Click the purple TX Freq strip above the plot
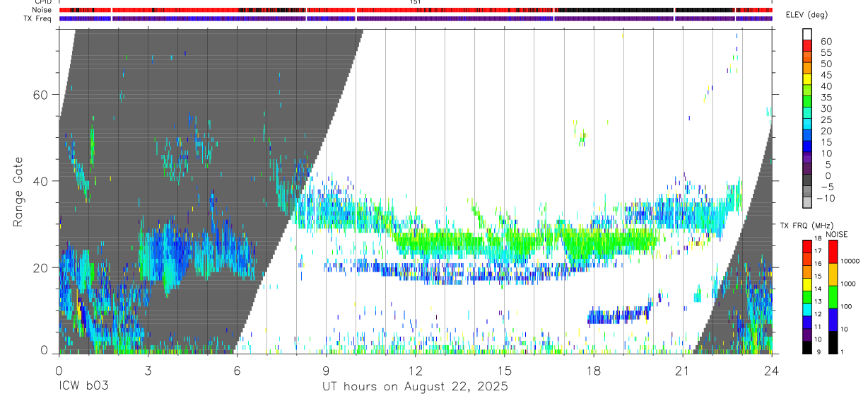This screenshot has height=401, width=868. (x=415, y=18)
